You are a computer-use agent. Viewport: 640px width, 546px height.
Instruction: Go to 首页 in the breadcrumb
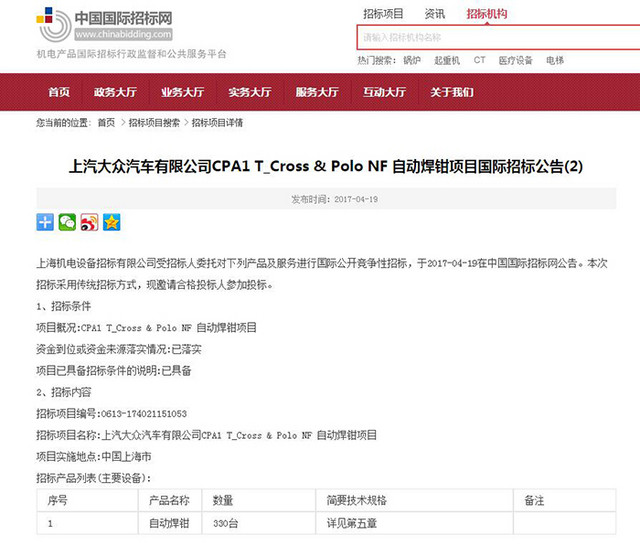point(106,122)
